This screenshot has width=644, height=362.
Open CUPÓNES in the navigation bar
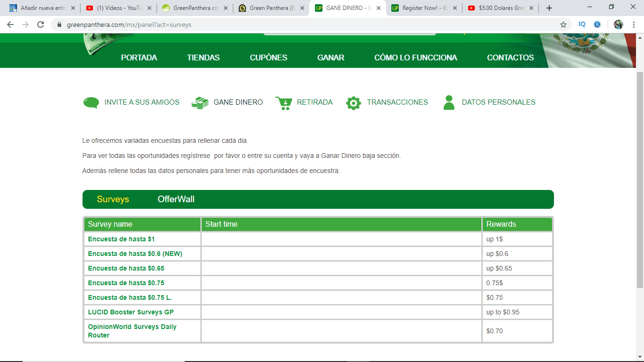269,58
